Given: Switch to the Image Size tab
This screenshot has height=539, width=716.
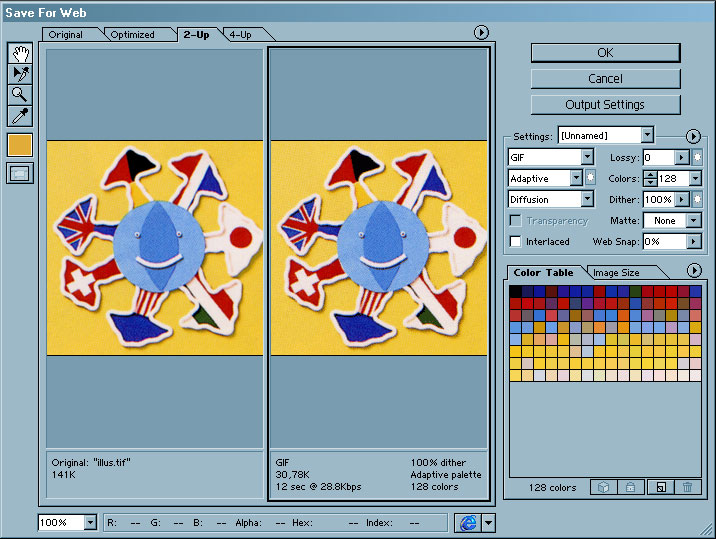Looking at the screenshot, I should click(x=616, y=273).
